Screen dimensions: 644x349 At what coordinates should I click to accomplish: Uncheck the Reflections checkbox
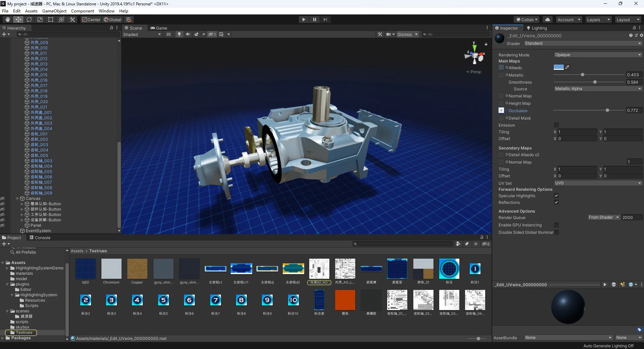coord(556,202)
